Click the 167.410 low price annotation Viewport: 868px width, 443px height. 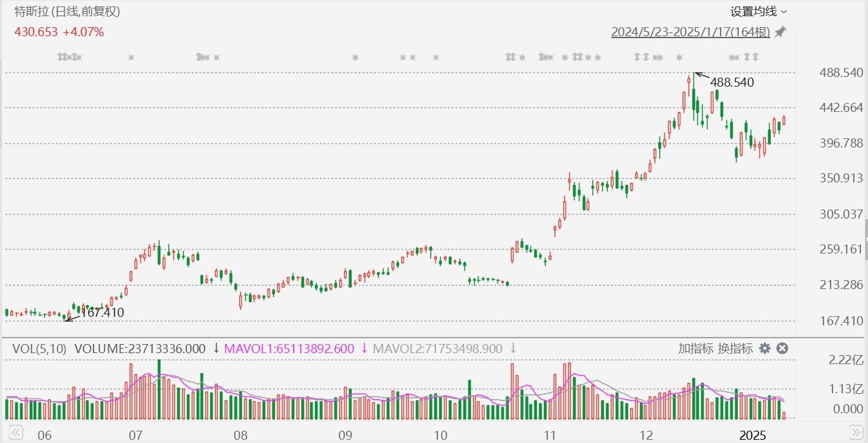(101, 313)
